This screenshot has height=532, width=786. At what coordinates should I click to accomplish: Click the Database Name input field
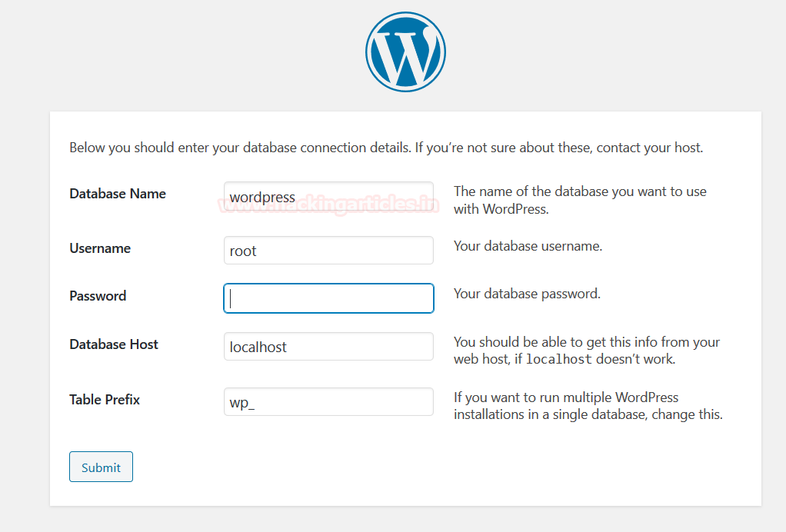pyautogui.click(x=328, y=196)
